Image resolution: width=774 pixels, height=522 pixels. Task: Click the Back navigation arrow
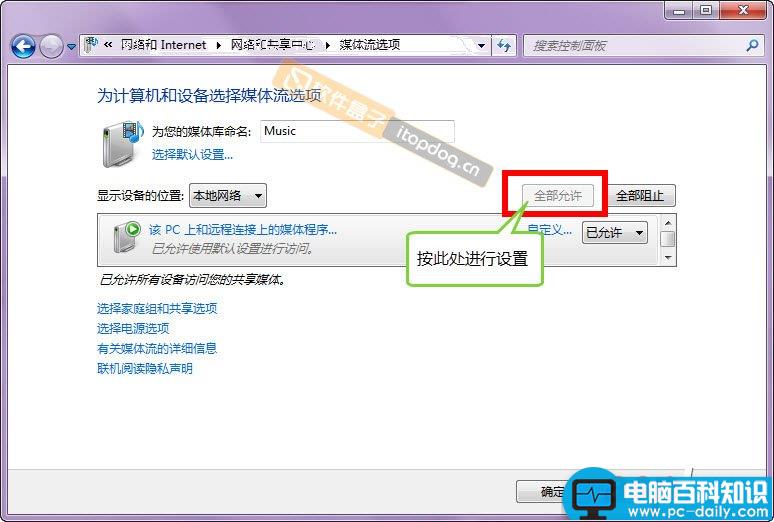(23, 46)
